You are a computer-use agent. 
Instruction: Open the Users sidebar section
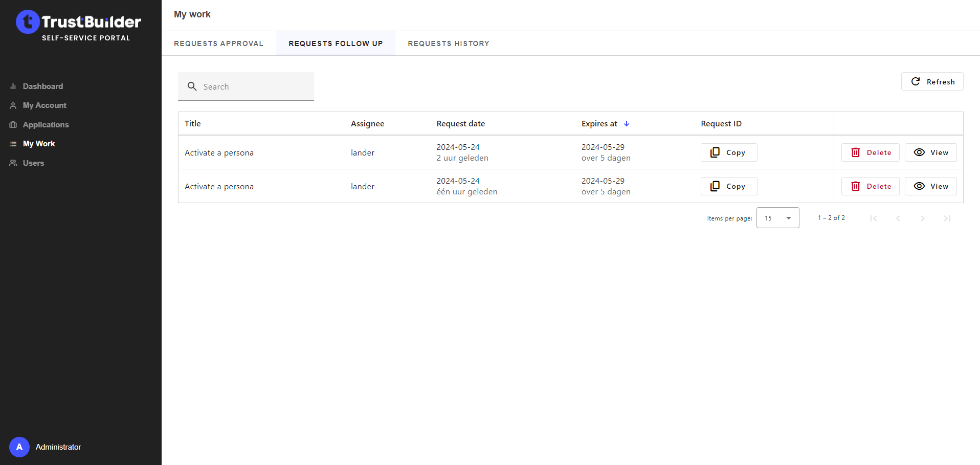click(x=33, y=163)
